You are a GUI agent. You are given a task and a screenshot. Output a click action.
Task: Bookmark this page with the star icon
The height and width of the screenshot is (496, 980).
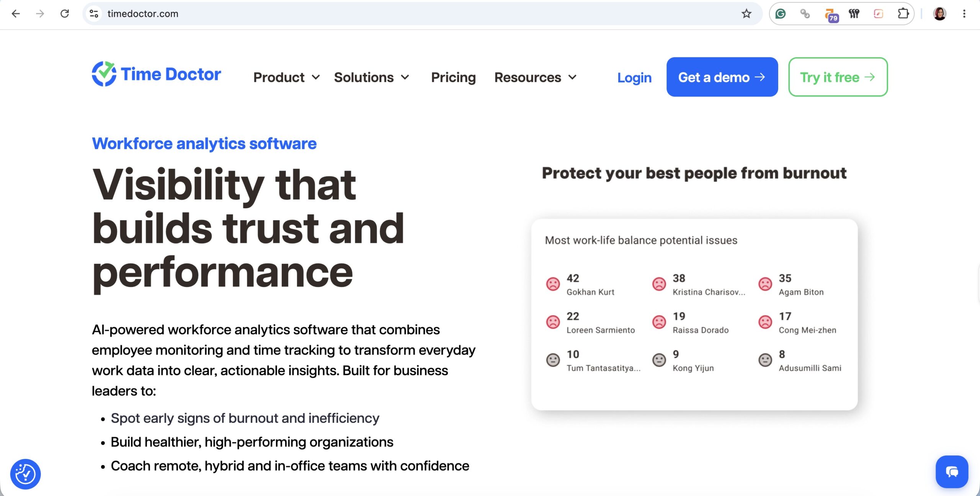pyautogui.click(x=746, y=14)
